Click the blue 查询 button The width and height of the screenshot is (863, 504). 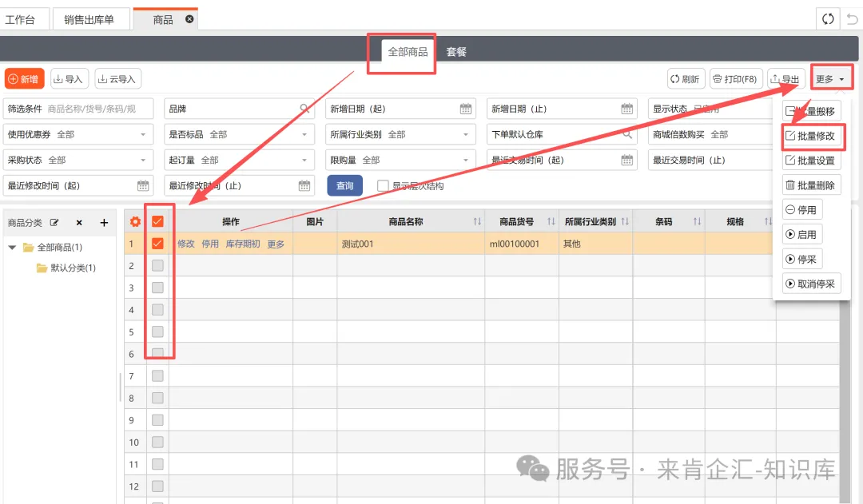pyautogui.click(x=344, y=185)
